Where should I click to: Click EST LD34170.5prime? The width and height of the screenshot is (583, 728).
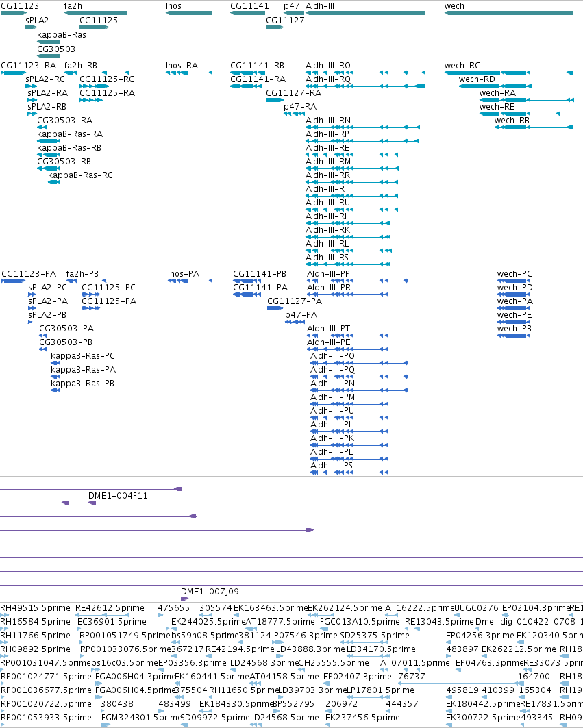(381, 649)
